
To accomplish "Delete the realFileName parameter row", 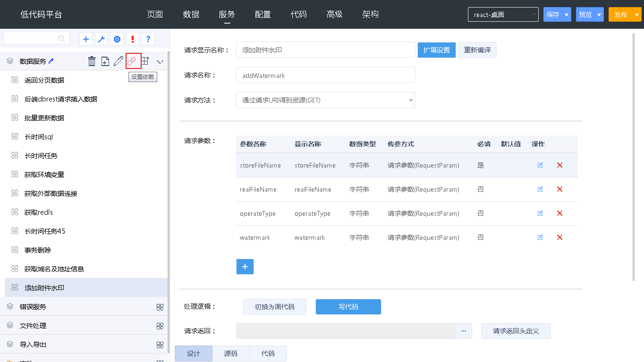I will 560,189.
